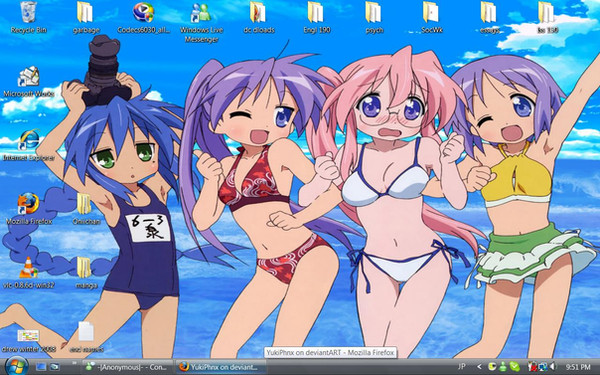
Task: Expand the Quick Launch overflow chevron
Action: (x=74, y=363)
